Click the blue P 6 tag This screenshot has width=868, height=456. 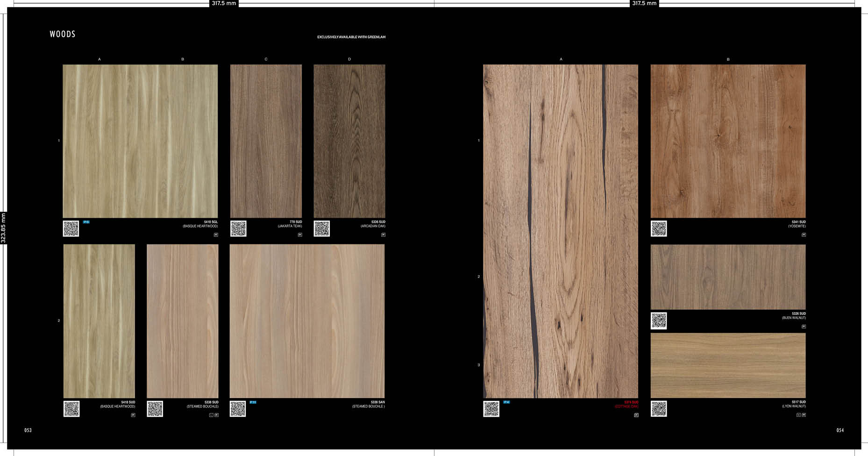(x=86, y=222)
